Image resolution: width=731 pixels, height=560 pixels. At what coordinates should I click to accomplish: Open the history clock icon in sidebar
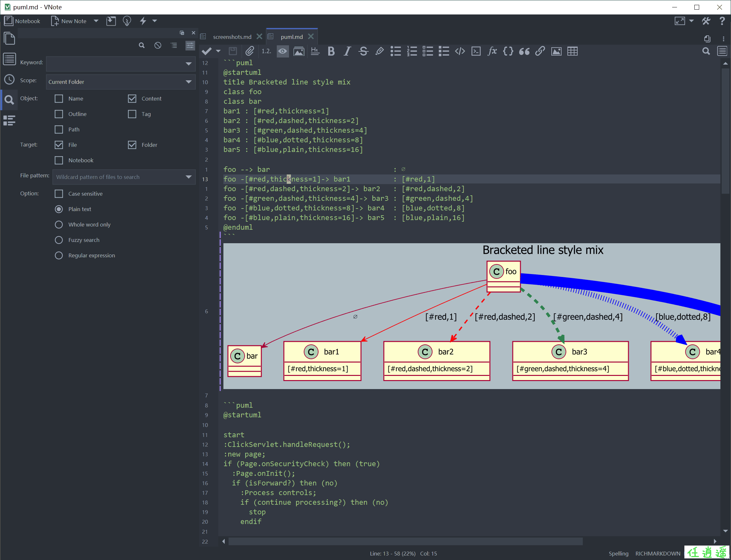9,80
